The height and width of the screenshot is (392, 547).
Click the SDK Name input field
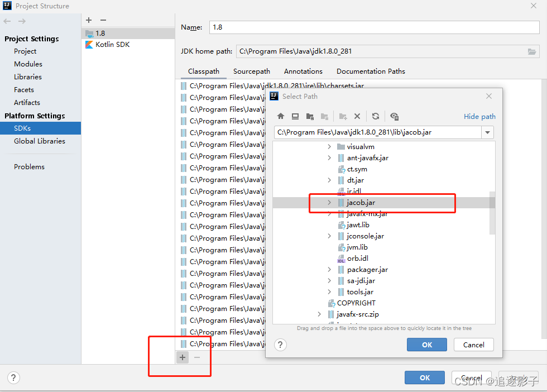[375, 27]
